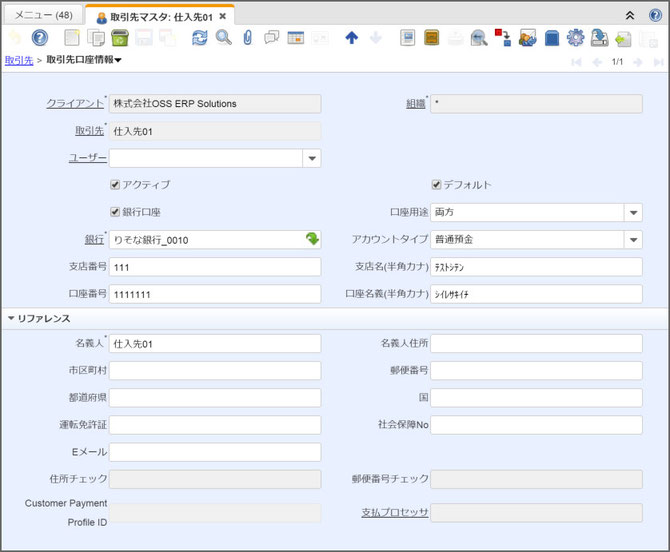Click the 支払プロセッサ label link
670x552 pixels.
point(395,512)
